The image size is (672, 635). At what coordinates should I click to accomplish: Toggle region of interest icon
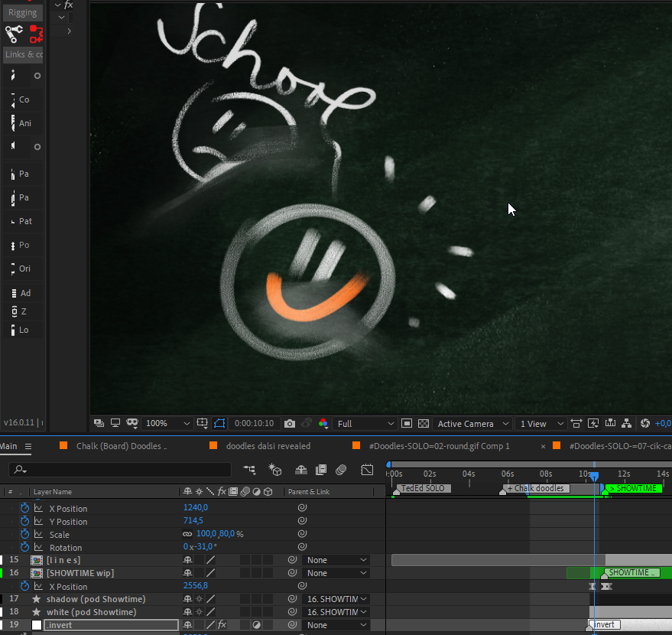[x=407, y=424]
